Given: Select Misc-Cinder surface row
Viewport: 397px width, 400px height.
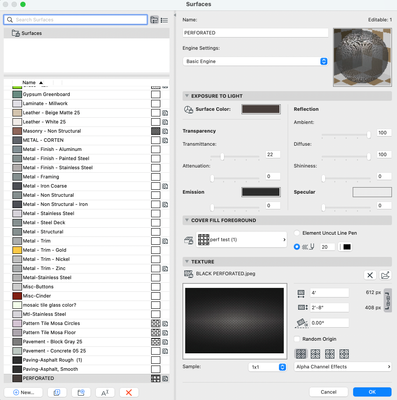Looking at the screenshot, I should [87, 296].
